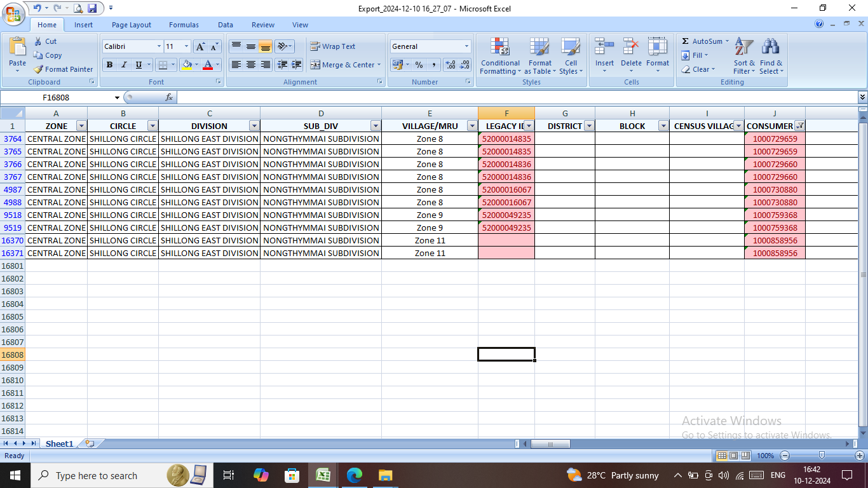Click the zoom slider handle
This screenshot has height=488, width=868.
[822, 456]
